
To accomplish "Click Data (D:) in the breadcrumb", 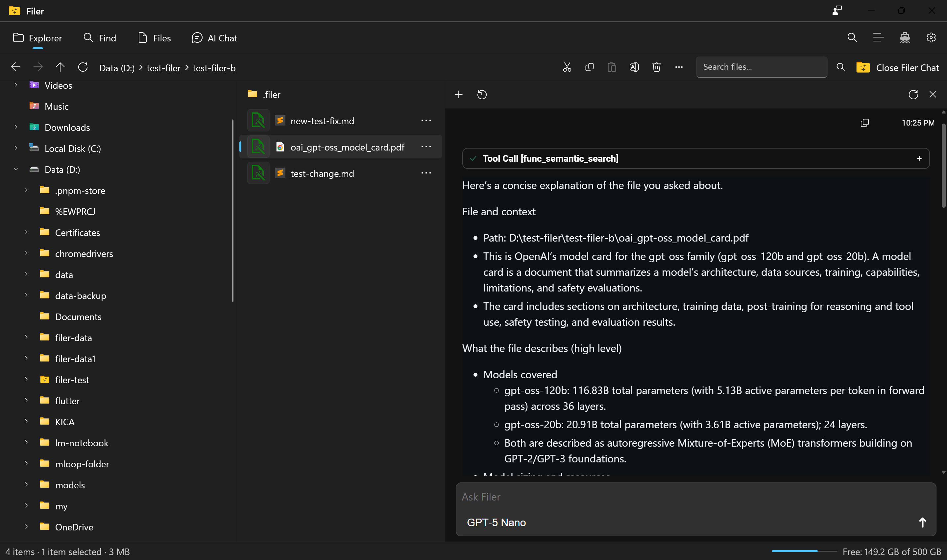I will tap(117, 68).
